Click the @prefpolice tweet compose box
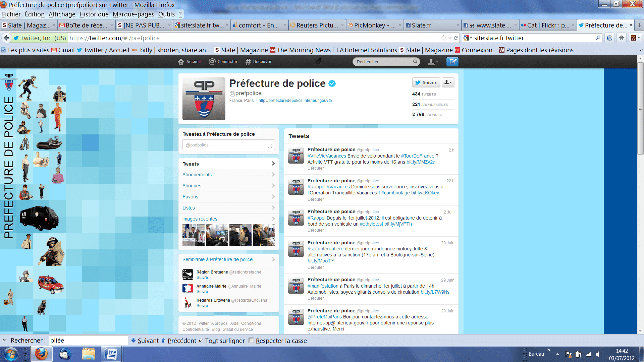This screenshot has width=644, height=362. [x=229, y=145]
